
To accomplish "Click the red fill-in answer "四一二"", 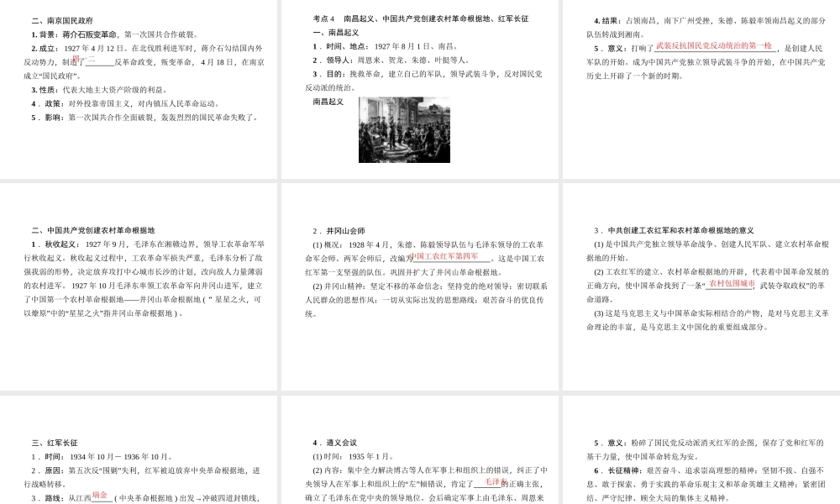I will (x=84, y=59).
